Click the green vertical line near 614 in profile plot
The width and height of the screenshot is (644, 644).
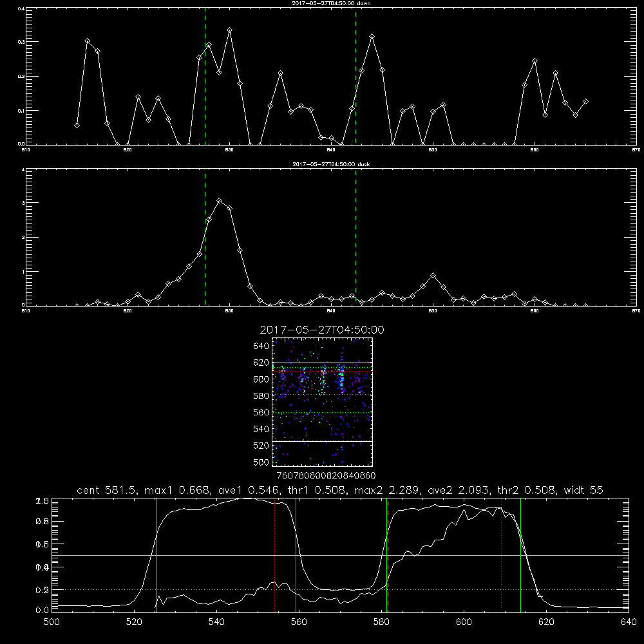[520, 554]
